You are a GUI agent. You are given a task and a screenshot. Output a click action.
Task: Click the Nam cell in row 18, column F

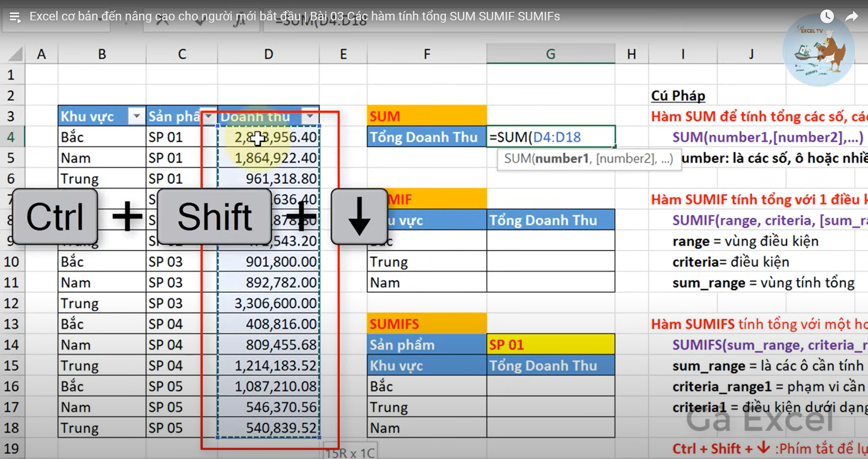[427, 428]
